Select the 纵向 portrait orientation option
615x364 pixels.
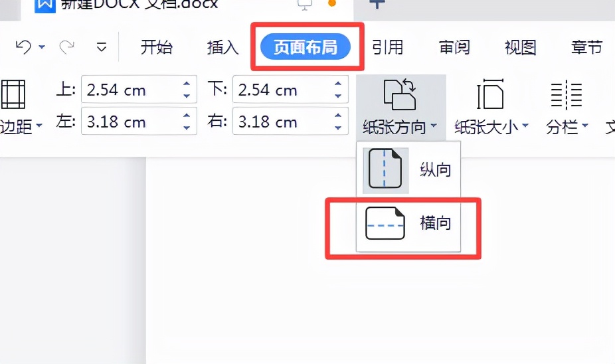[x=408, y=170]
